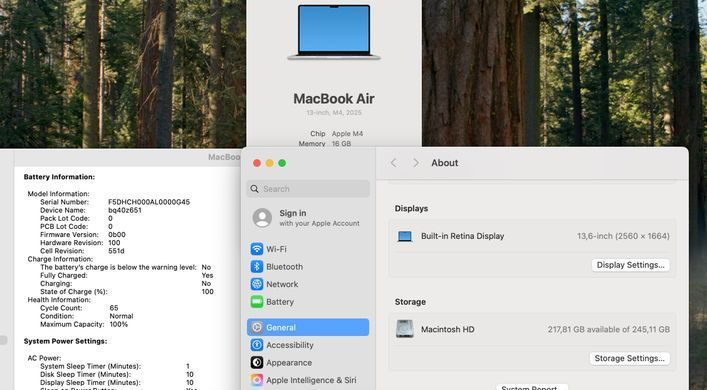Click the Charge Information label in report

60,259
